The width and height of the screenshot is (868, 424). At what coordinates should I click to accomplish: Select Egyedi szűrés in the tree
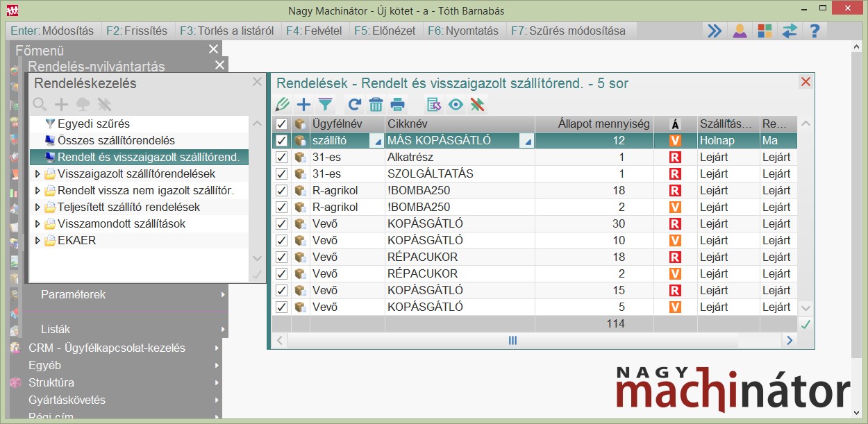(94, 124)
